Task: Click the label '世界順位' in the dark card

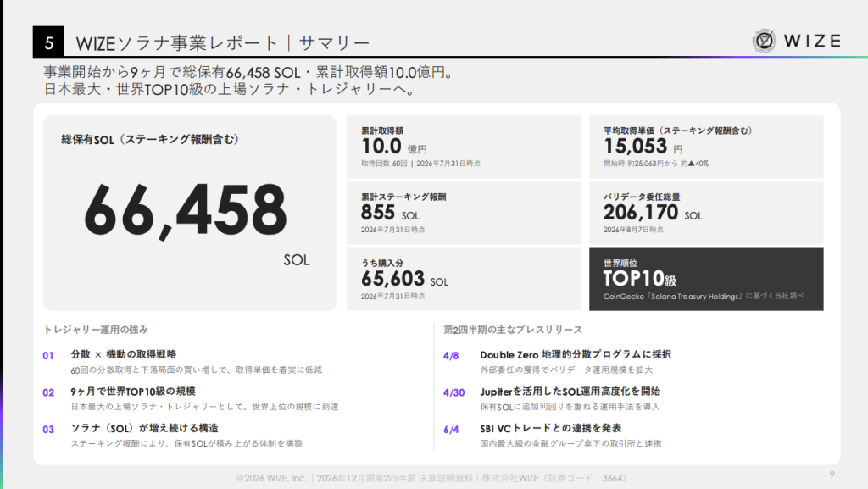Action: [620, 264]
